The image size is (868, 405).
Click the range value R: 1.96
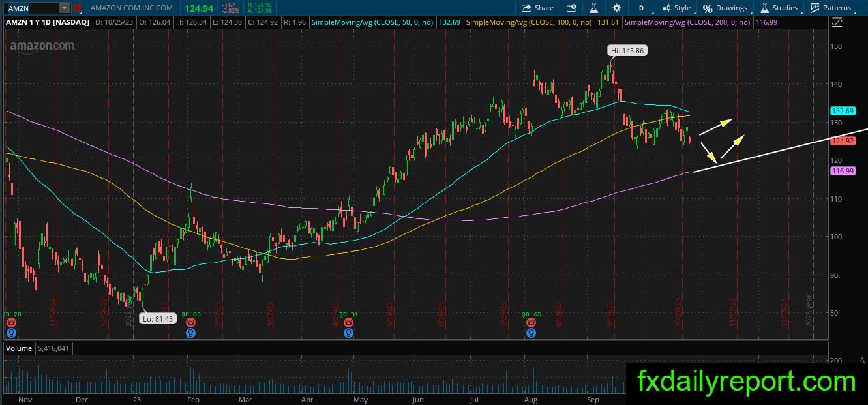(x=295, y=22)
